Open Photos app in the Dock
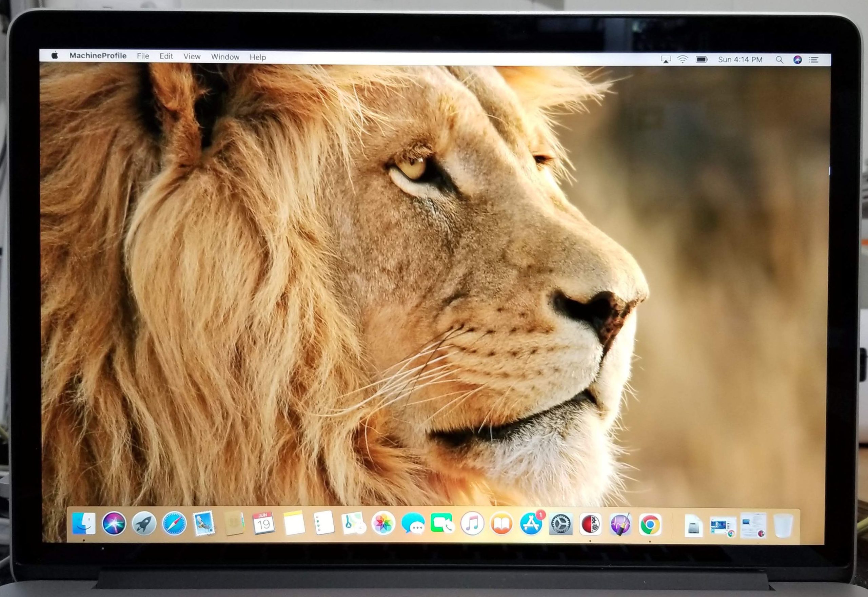Screen dimensions: 868x597 (383, 523)
